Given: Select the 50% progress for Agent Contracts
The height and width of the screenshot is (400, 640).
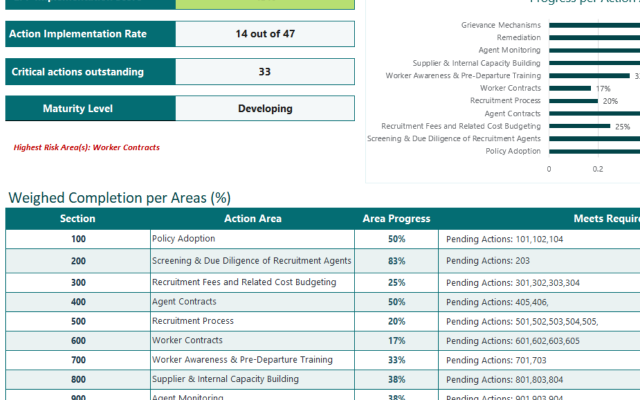Looking at the screenshot, I should pos(396,302).
